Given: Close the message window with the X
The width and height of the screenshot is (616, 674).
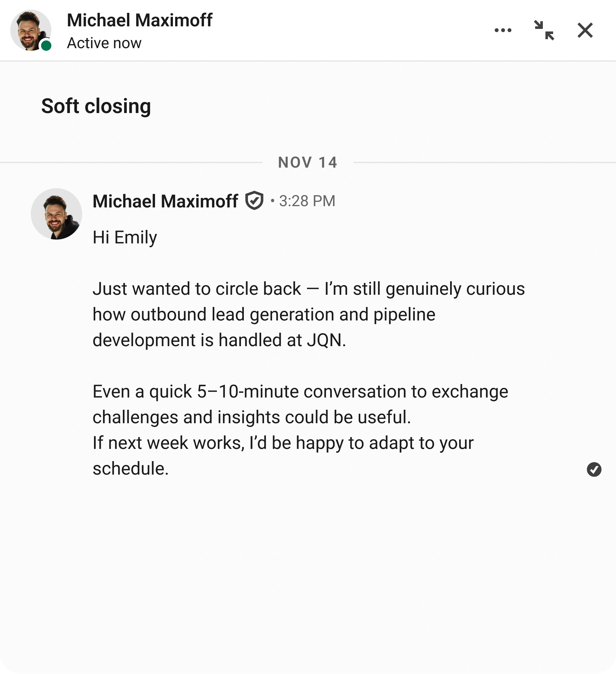Looking at the screenshot, I should tap(585, 30).
